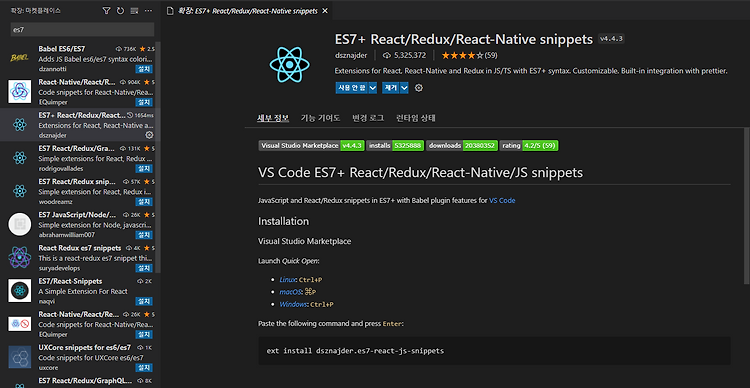Click the 사용 안 함 disable button

(352, 88)
